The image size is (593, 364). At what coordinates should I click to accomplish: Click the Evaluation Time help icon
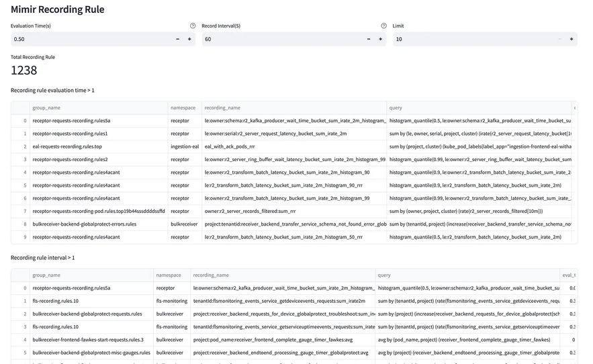(193, 26)
